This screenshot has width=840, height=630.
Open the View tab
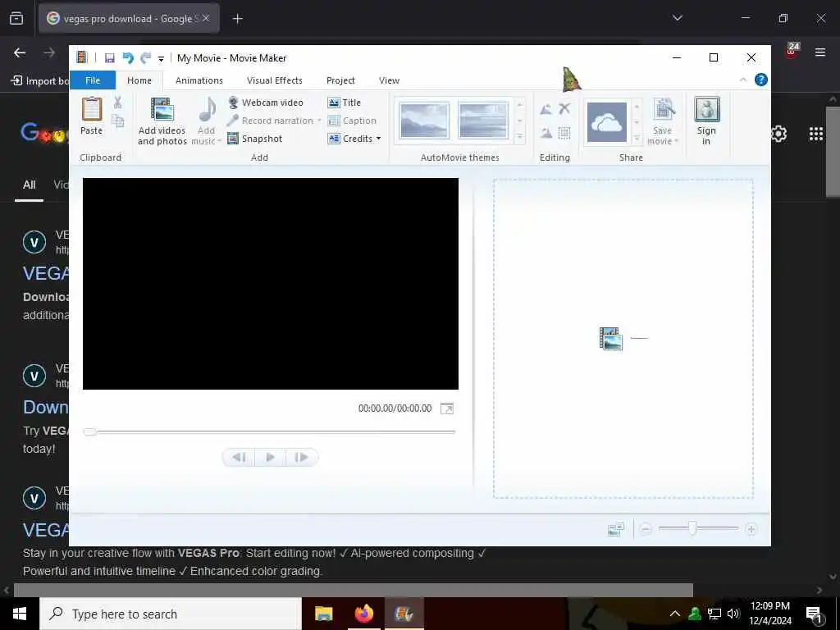point(389,80)
